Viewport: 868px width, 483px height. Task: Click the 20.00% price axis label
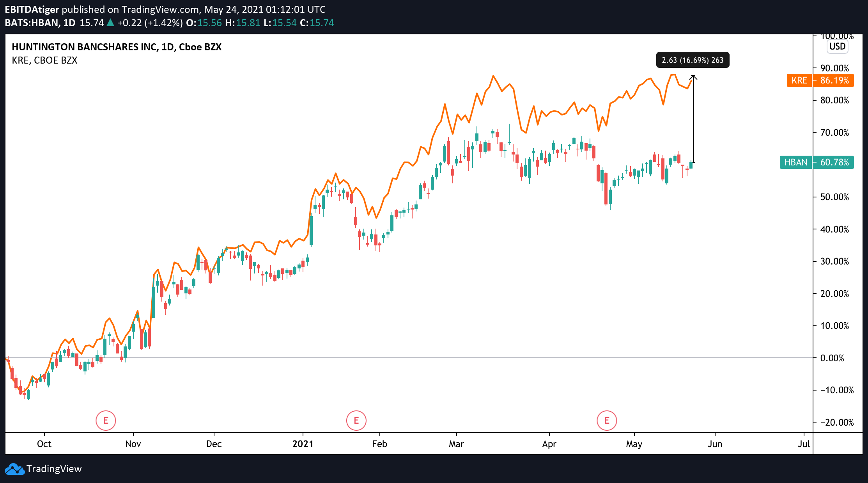point(834,294)
